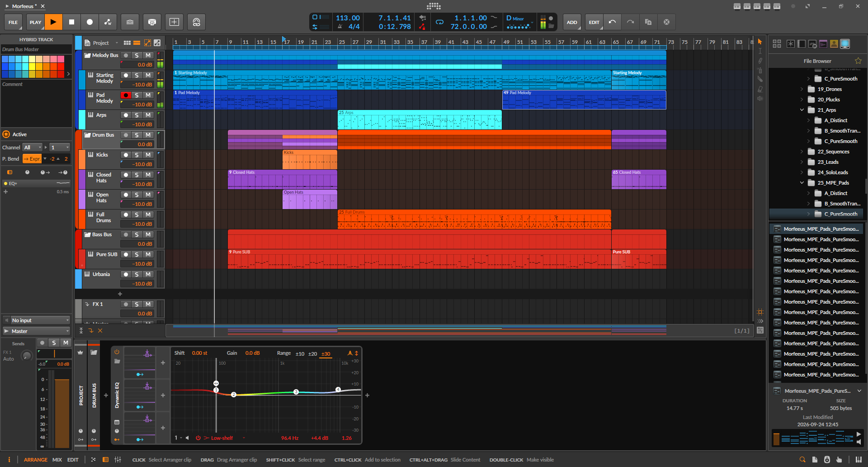The height and width of the screenshot is (467, 868).
Task: Play preview of selected preset
Action: click(859, 434)
